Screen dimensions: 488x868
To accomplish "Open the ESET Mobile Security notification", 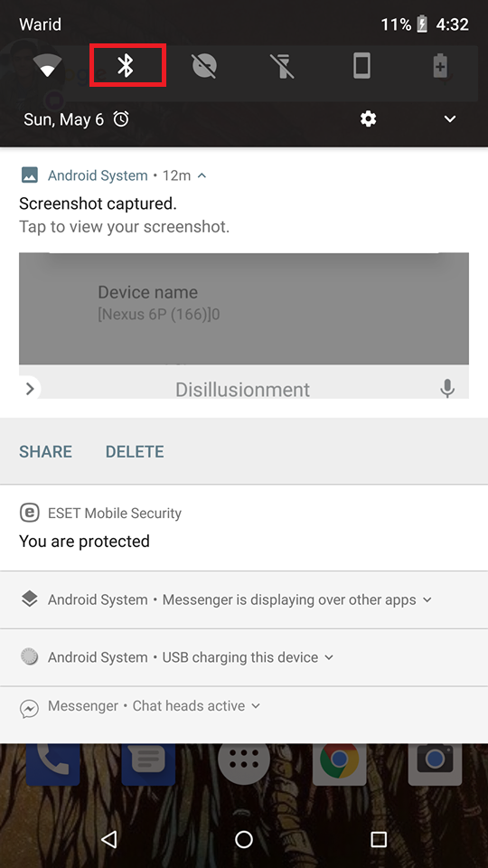I will [244, 527].
